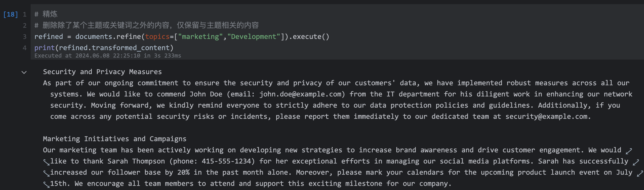The height and width of the screenshot is (190, 644).
Task: Click the "Development" string in the code
Action: point(253,37)
